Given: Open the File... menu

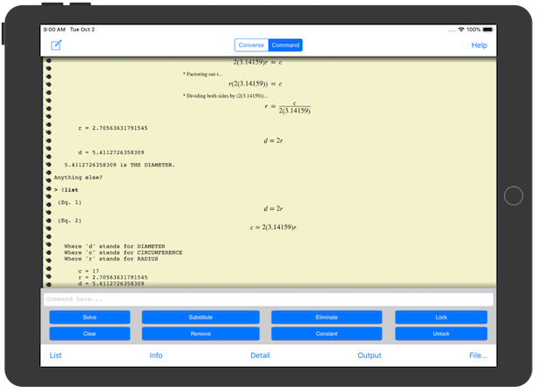Looking at the screenshot, I should (478, 355).
